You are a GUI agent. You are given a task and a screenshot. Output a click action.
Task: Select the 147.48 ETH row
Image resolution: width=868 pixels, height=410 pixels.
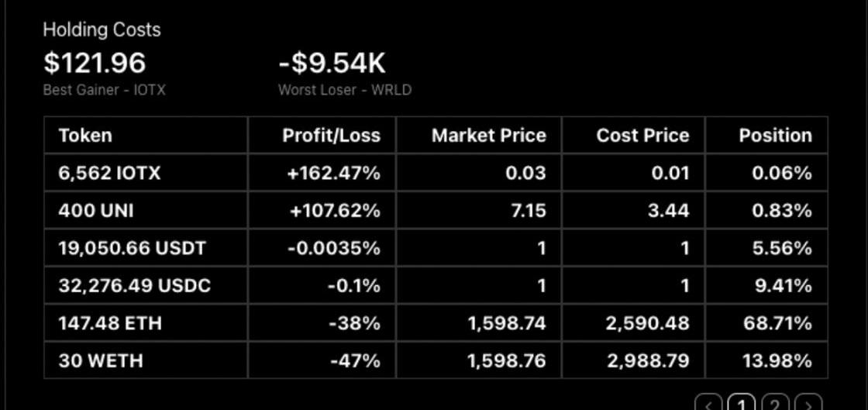click(x=110, y=323)
